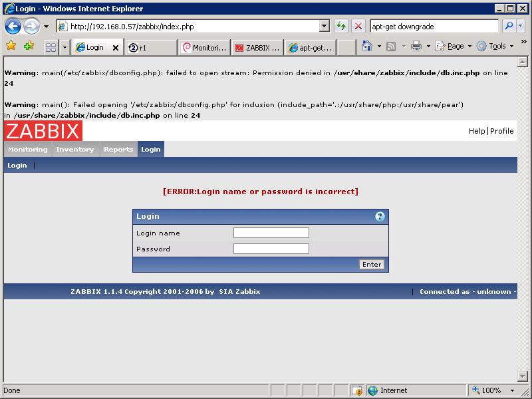This screenshot has width=532, height=399.
Task: Click the Stop loading red X icon
Action: [x=358, y=26]
